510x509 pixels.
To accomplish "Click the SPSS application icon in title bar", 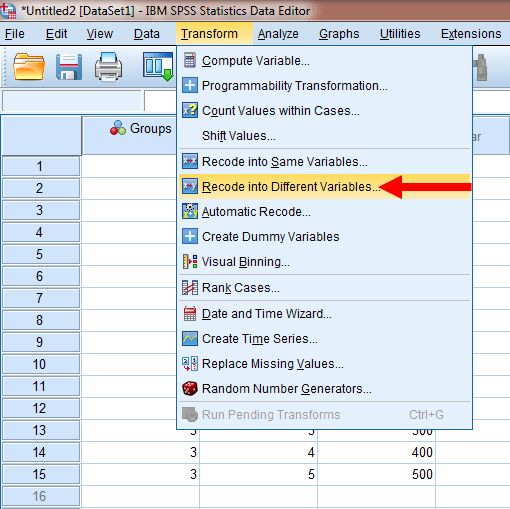I will (x=8, y=11).
